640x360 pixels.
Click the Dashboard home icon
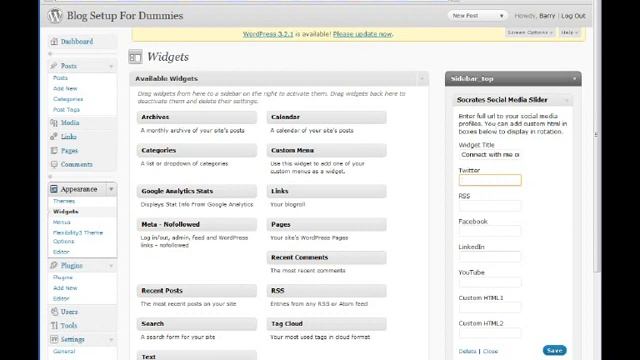54,42
